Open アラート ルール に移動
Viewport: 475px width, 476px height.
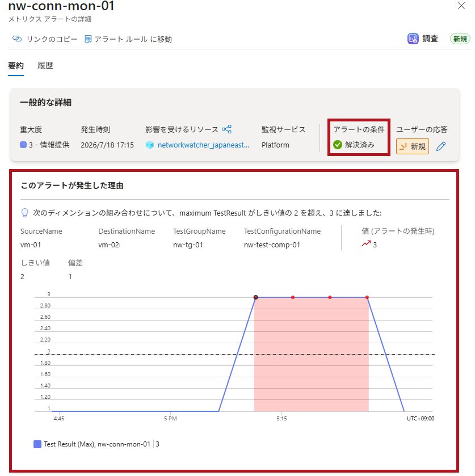pos(133,39)
